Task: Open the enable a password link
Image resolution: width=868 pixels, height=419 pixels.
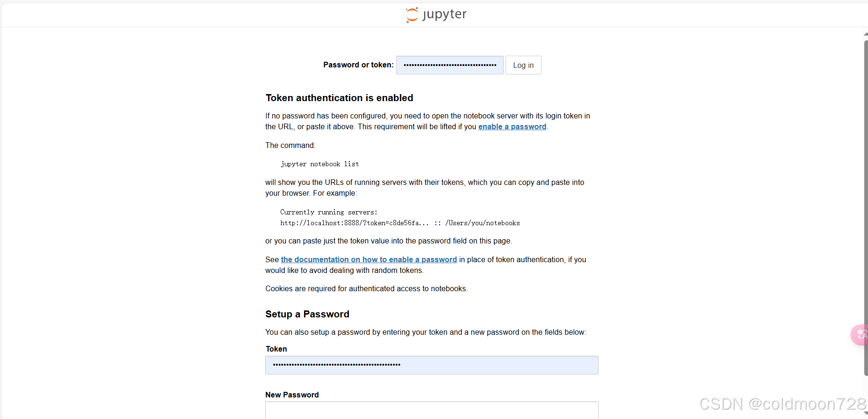Action: coord(512,126)
